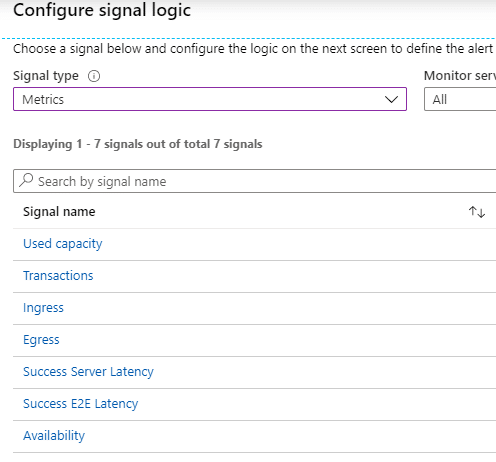
Task: Choose the Egress signal
Action: coord(41,340)
